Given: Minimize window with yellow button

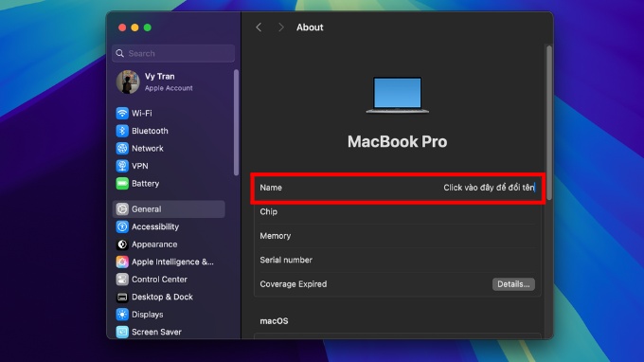Looking at the screenshot, I should pos(134,27).
